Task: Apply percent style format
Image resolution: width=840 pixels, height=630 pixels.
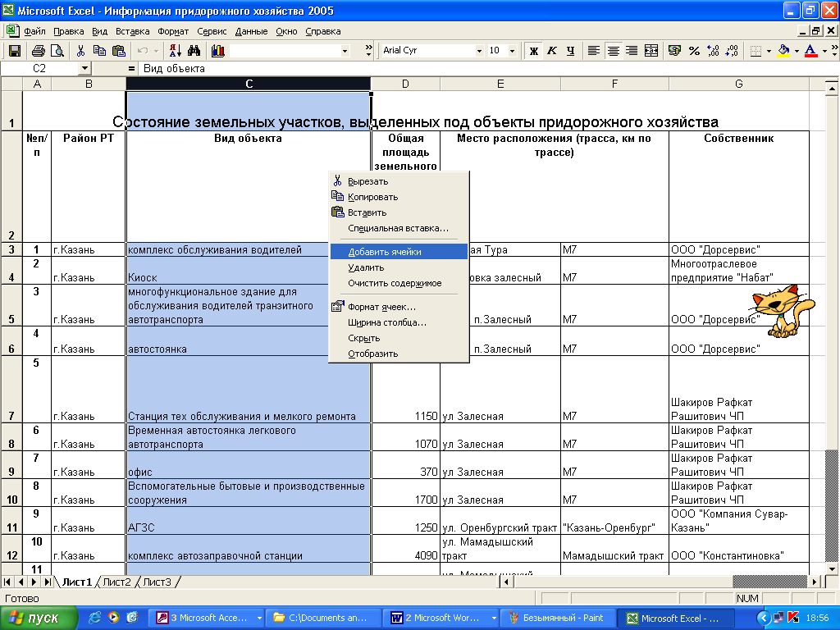Action: click(x=694, y=51)
